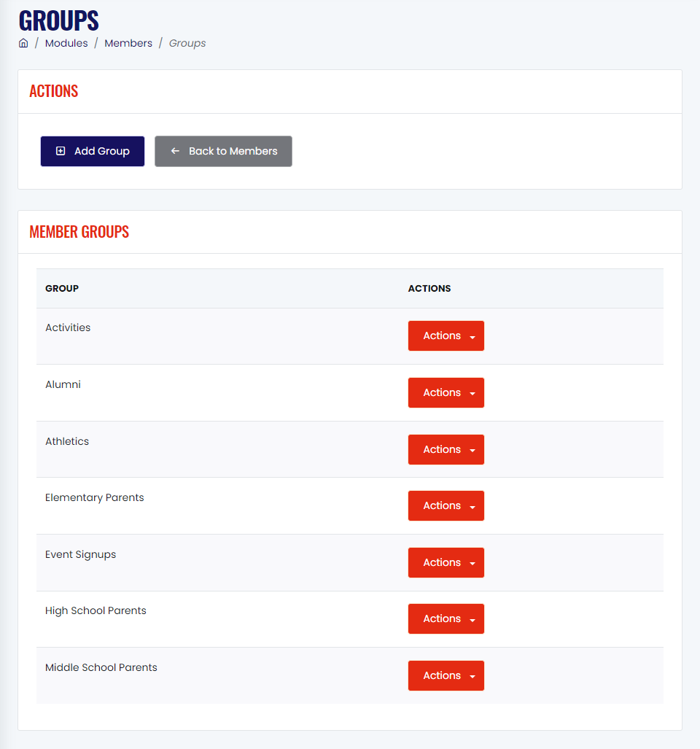Image resolution: width=700 pixels, height=749 pixels.
Task: Open Actions dropdown for Middle School Parents
Action: [x=446, y=676]
